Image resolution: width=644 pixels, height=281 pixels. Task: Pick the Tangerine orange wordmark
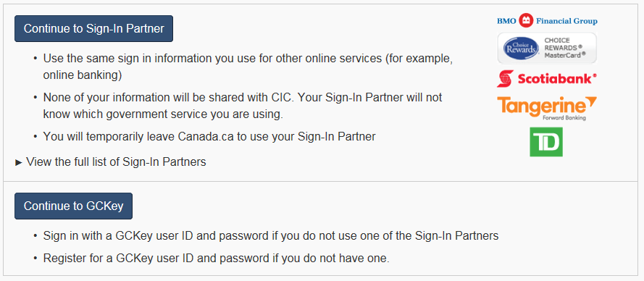541,106
